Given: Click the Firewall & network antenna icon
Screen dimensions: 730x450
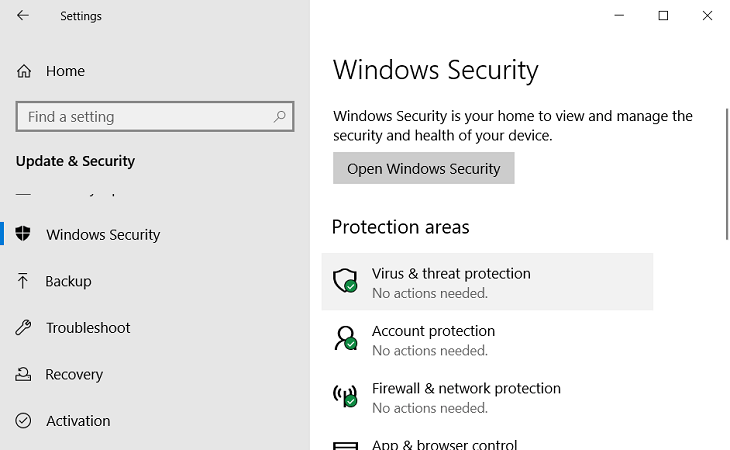Looking at the screenshot, I should (x=345, y=396).
